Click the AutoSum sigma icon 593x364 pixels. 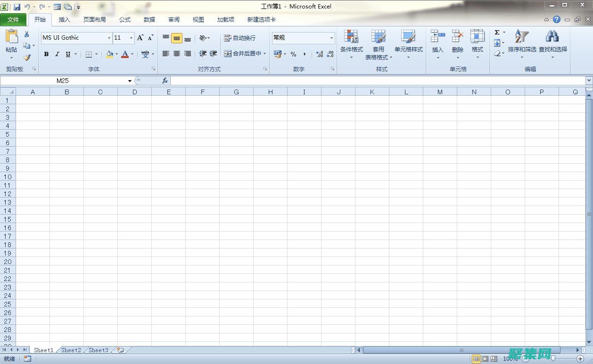[x=497, y=33]
